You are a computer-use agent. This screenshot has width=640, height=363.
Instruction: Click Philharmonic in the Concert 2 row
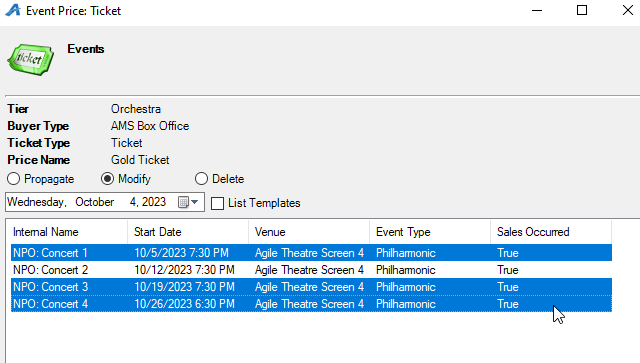pyautogui.click(x=406, y=270)
